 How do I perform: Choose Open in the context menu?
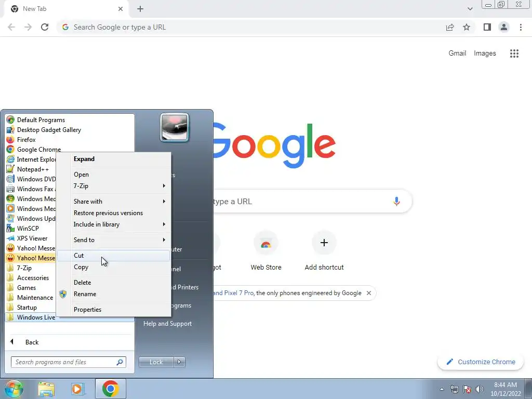click(x=114, y=175)
